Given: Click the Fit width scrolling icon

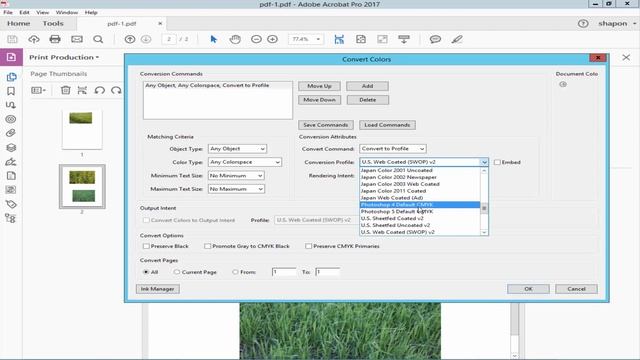Looking at the screenshot, I should click(339, 39).
